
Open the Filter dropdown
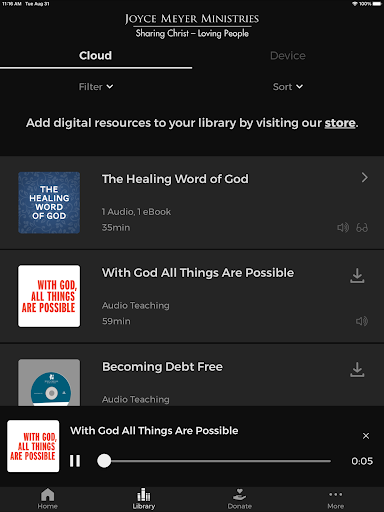(96, 87)
